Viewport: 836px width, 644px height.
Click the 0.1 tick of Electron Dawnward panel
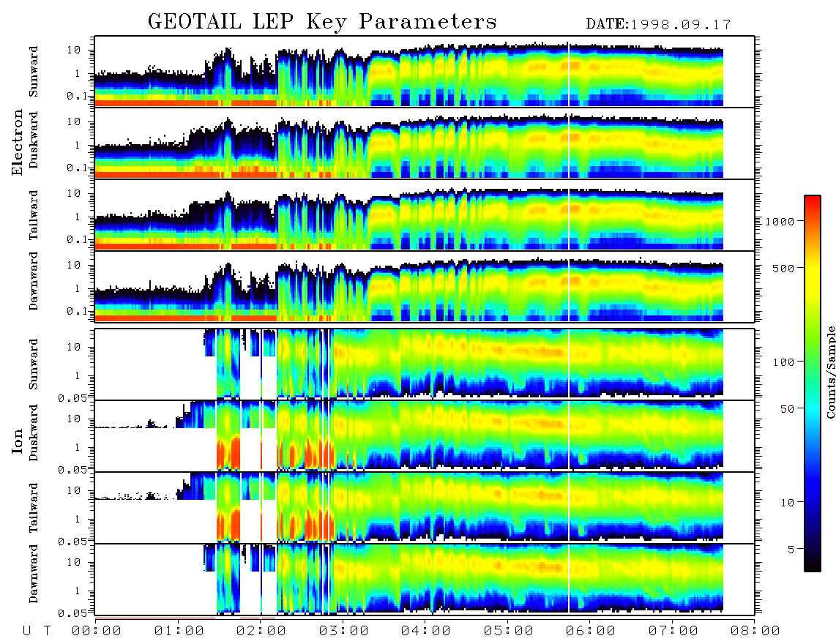click(77, 311)
